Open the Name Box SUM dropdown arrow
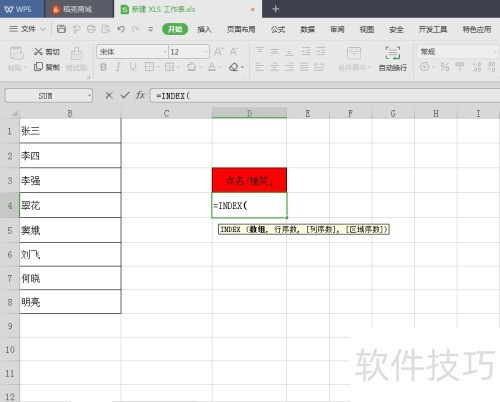Viewport: 500px width, 402px height. pos(89,96)
